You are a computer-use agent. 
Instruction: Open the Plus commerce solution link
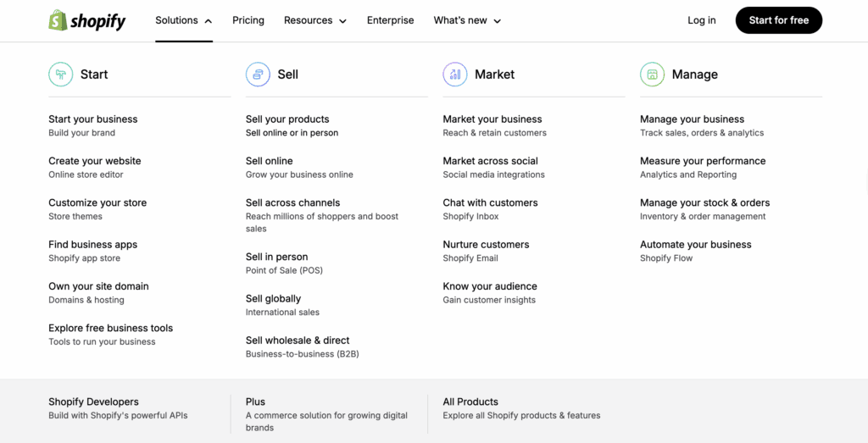pyautogui.click(x=255, y=401)
